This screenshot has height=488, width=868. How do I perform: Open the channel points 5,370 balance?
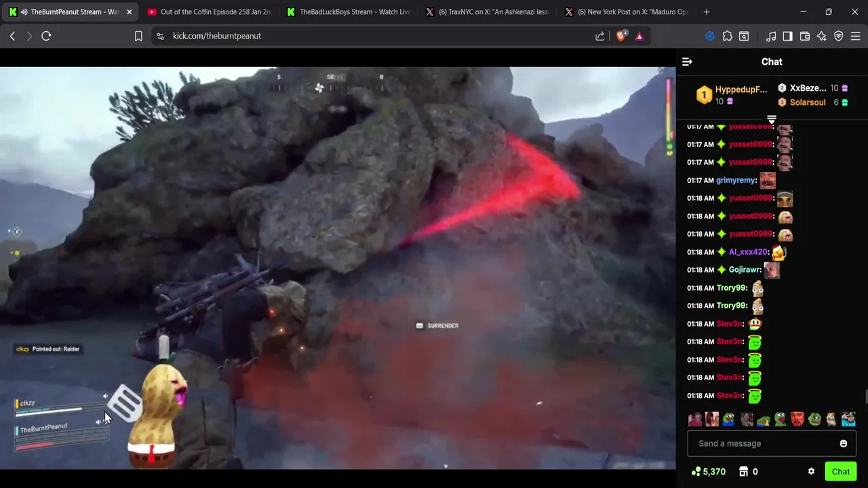709,472
